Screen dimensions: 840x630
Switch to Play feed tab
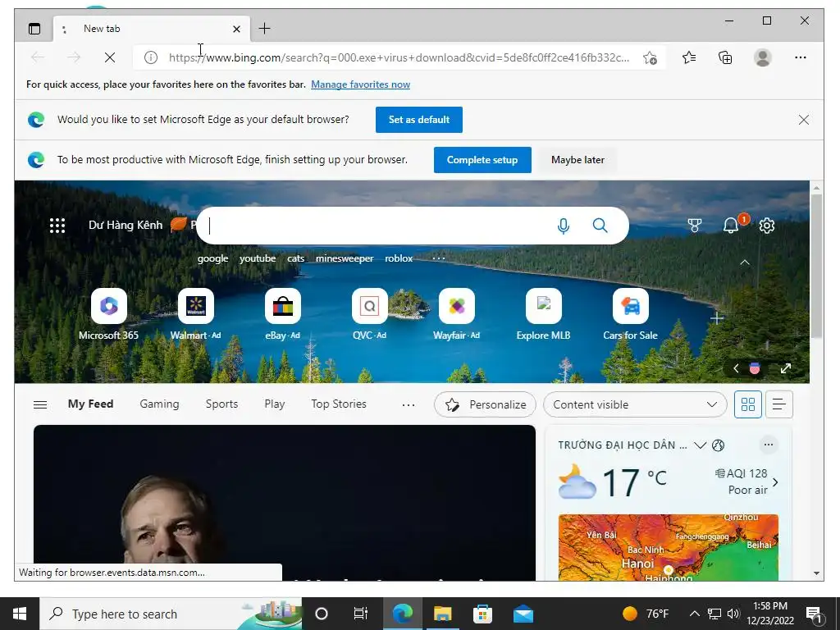(274, 404)
